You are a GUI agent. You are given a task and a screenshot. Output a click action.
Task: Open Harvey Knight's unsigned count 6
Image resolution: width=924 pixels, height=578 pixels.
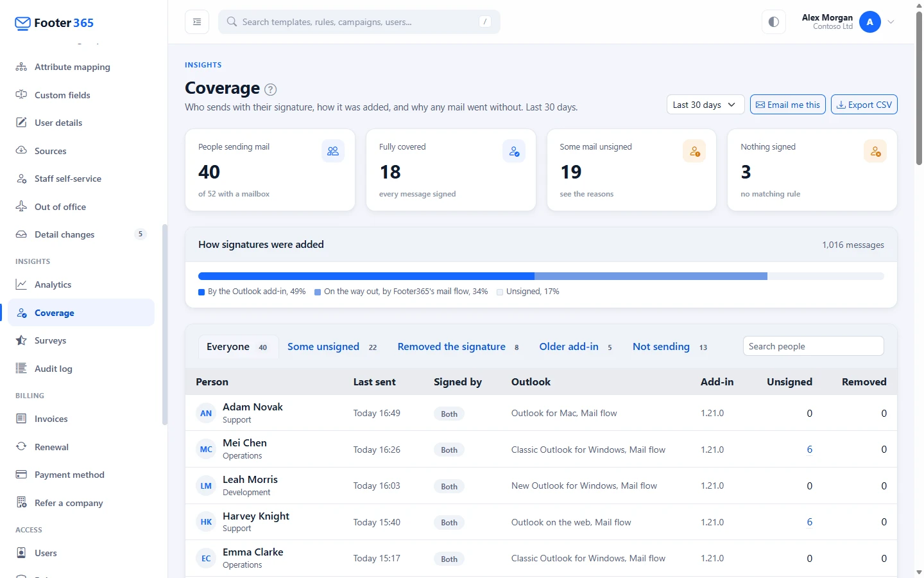click(810, 522)
